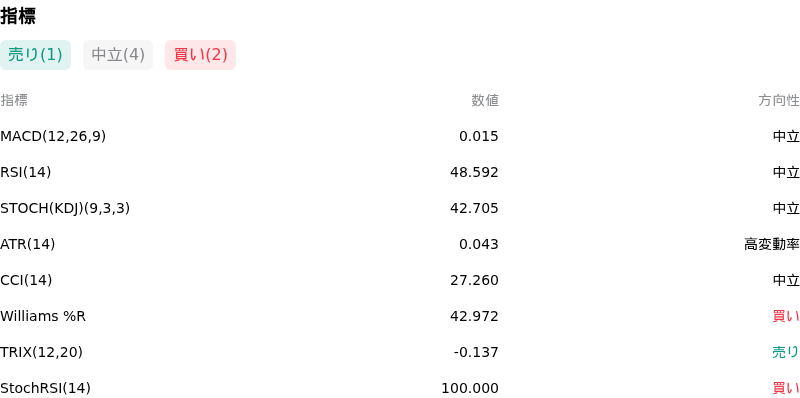Image resolution: width=800 pixels, height=398 pixels.
Task: Open the Williams %R indicator row
Action: 400,316
